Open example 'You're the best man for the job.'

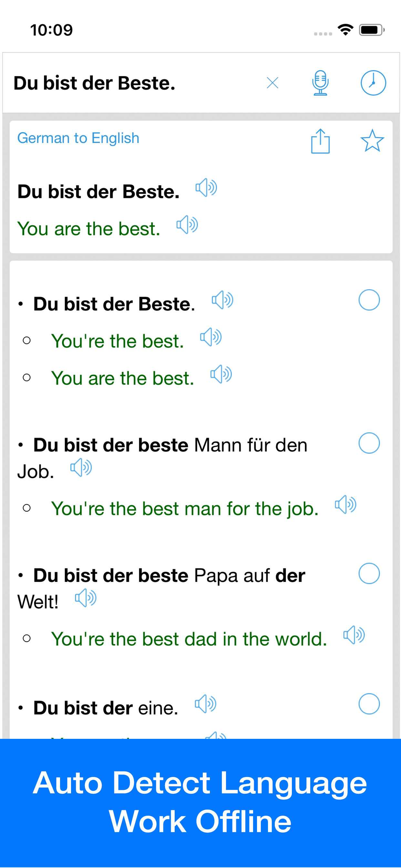click(x=185, y=509)
